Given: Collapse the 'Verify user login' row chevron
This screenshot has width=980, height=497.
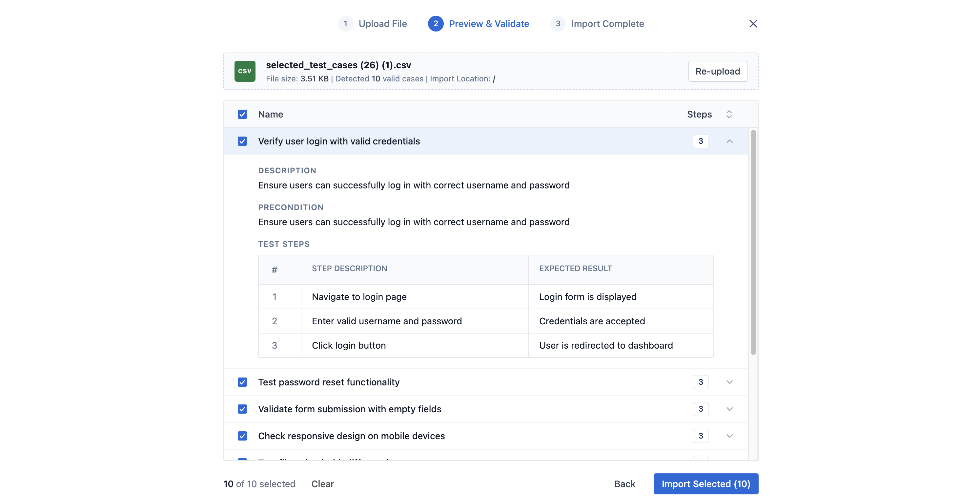Looking at the screenshot, I should click(x=729, y=141).
